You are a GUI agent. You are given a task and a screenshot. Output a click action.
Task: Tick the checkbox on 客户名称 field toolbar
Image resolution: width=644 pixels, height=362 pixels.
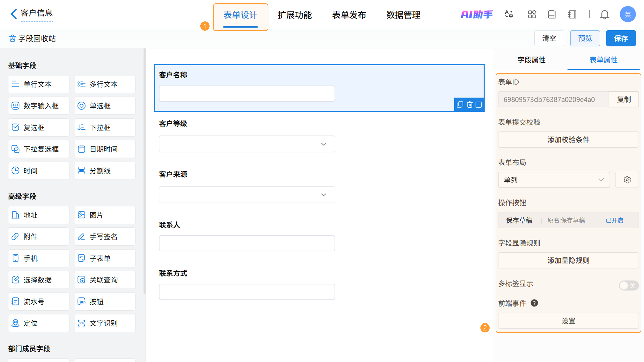coord(478,105)
